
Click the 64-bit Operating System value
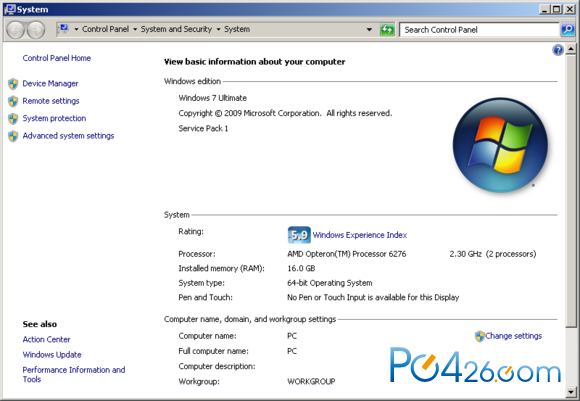click(x=330, y=283)
